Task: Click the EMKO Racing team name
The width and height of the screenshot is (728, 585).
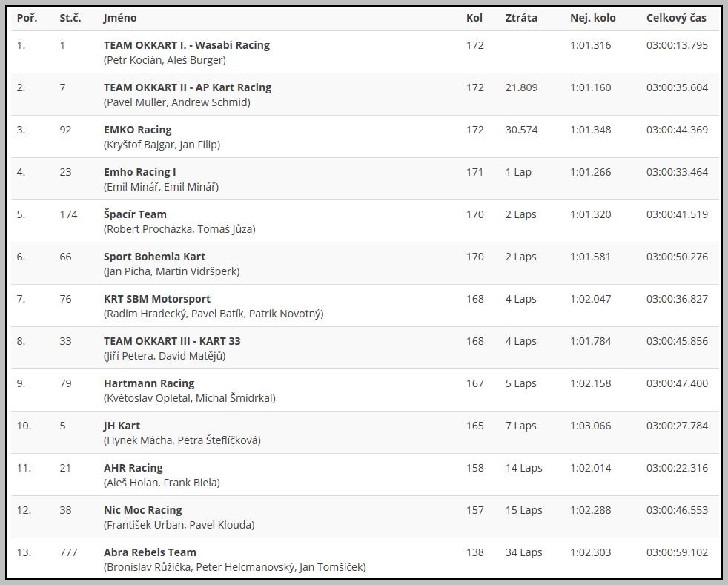Action: coord(137,130)
